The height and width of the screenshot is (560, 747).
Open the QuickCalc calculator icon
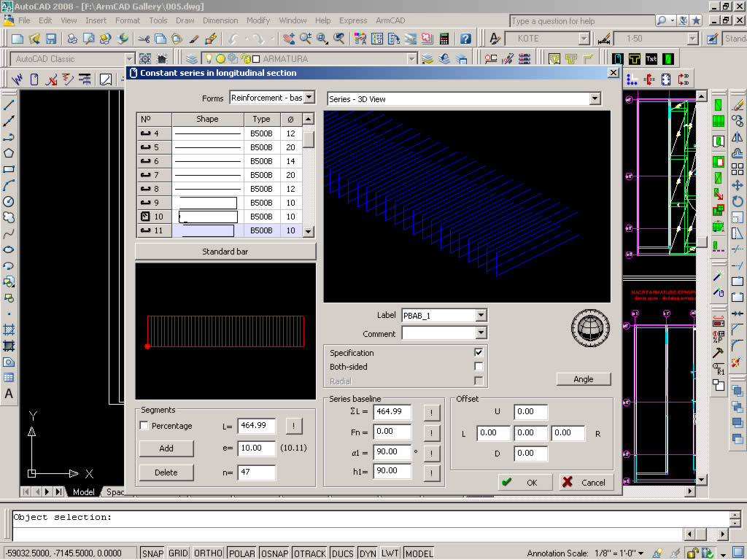tap(444, 39)
